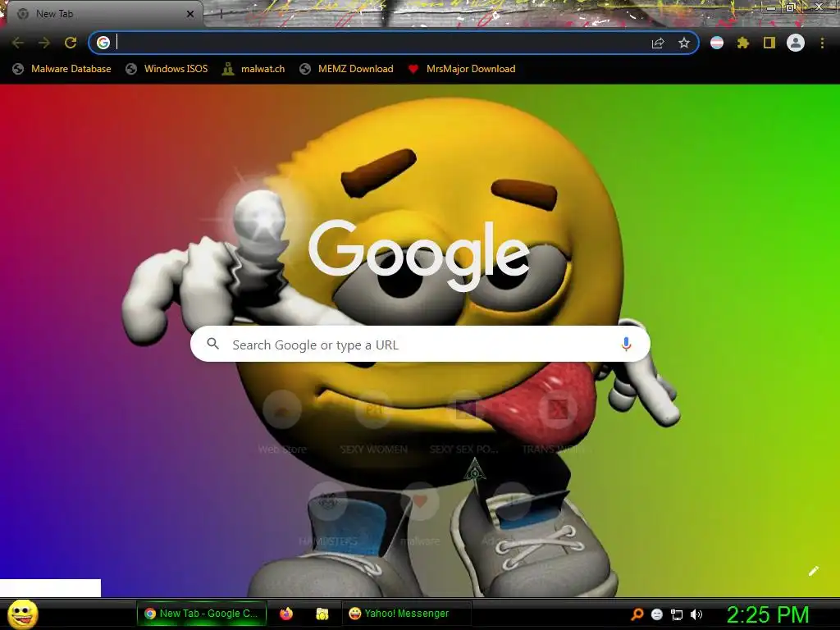Switch to New Tab - Google Chrome taskbar item
This screenshot has width=840, height=630.
202,614
